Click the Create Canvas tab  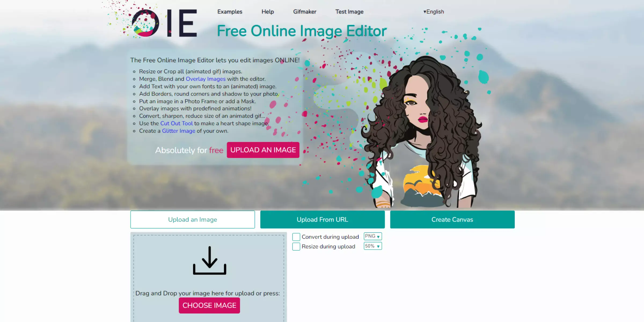click(x=452, y=219)
